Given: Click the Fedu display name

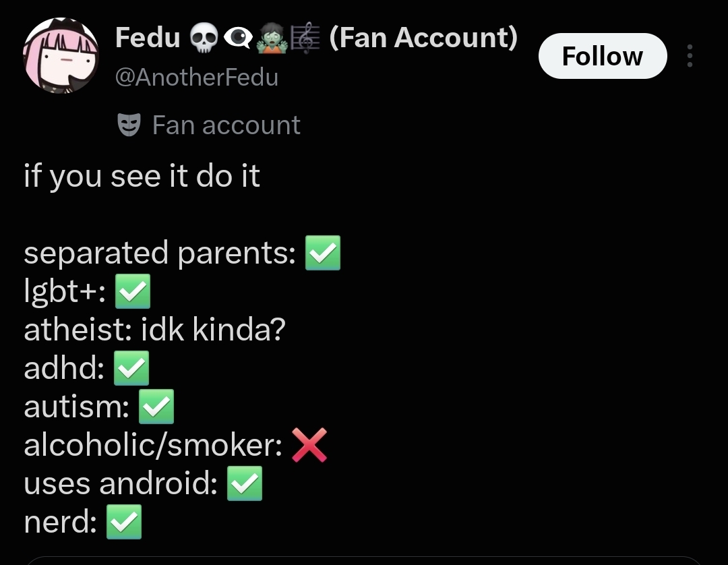Looking at the screenshot, I should (148, 37).
